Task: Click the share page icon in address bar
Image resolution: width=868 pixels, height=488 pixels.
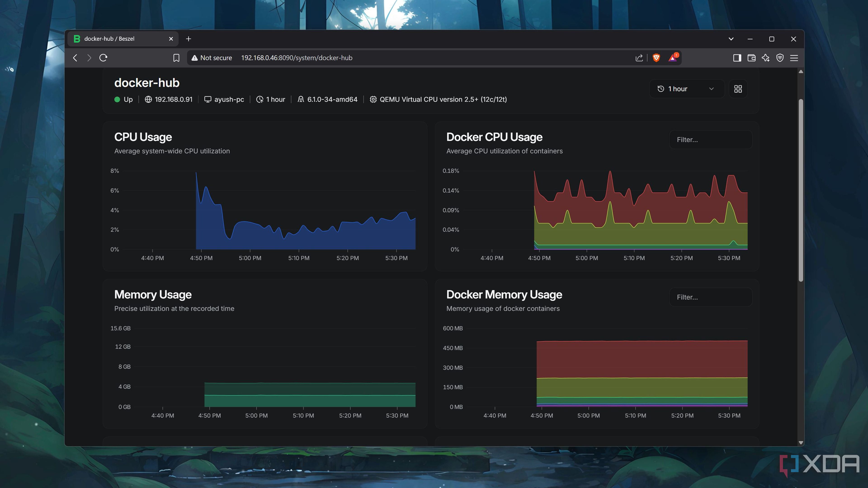Action: point(639,58)
